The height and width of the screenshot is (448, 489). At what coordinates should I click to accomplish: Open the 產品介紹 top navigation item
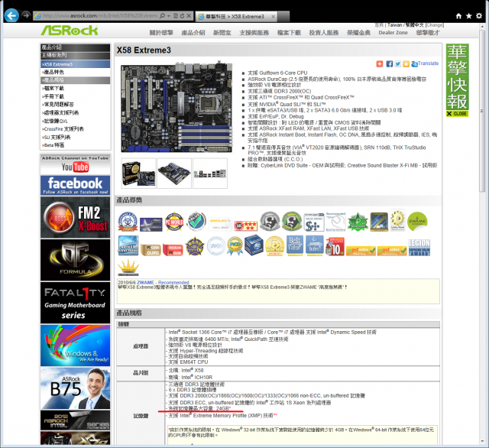[x=193, y=32]
